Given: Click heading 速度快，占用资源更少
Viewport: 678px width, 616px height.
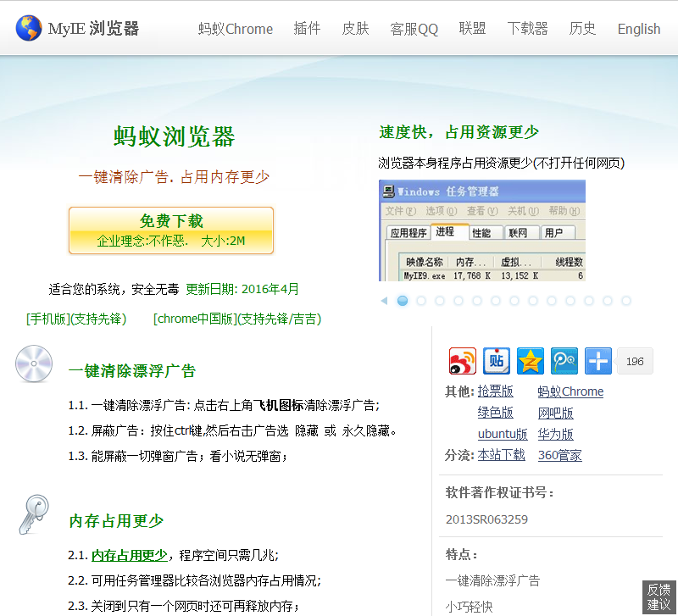Looking at the screenshot, I should click(459, 132).
